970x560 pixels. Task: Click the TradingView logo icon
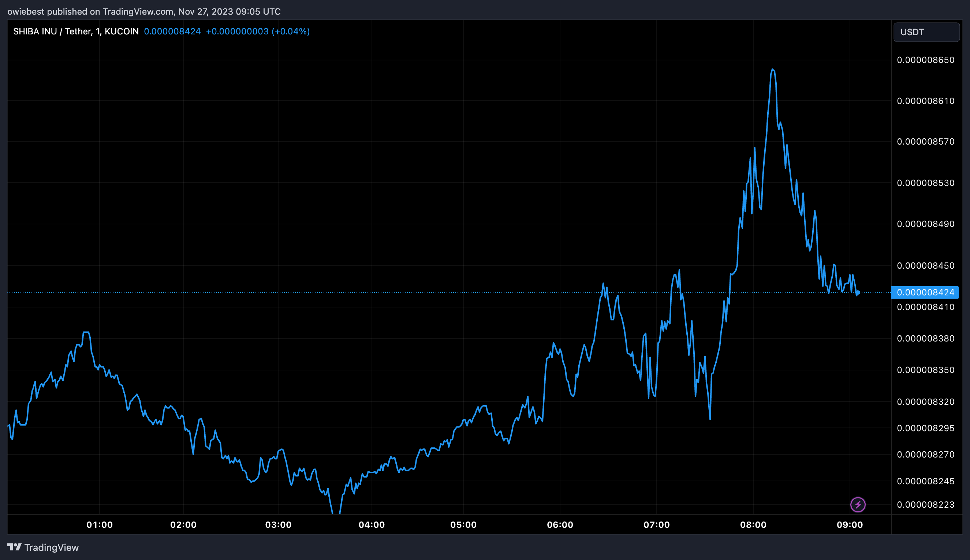(14, 546)
